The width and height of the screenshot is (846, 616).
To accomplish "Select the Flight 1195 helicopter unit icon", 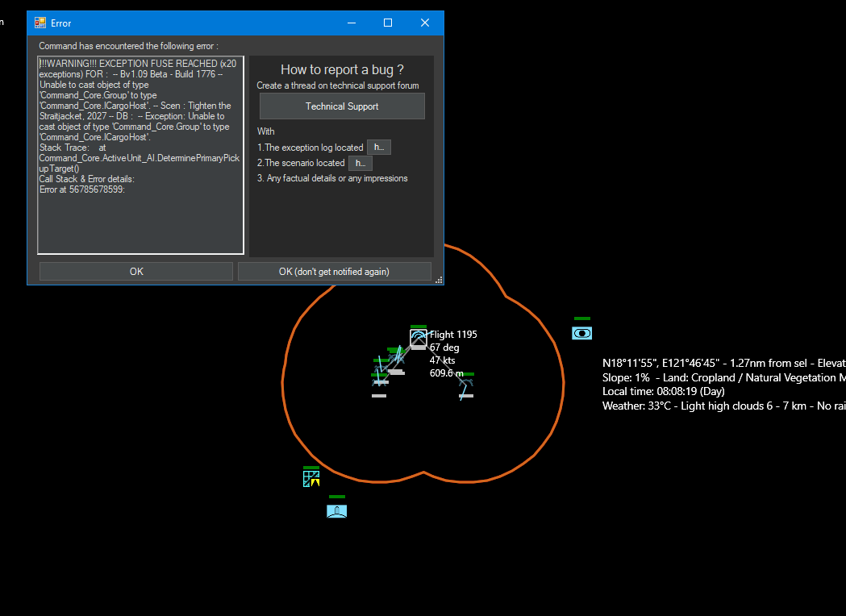I will pos(418,338).
